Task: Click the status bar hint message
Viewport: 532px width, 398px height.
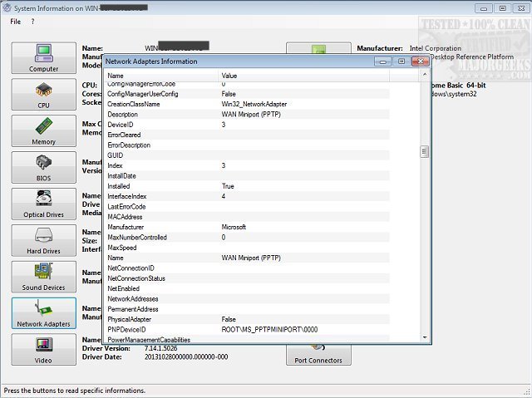Action: [75, 391]
